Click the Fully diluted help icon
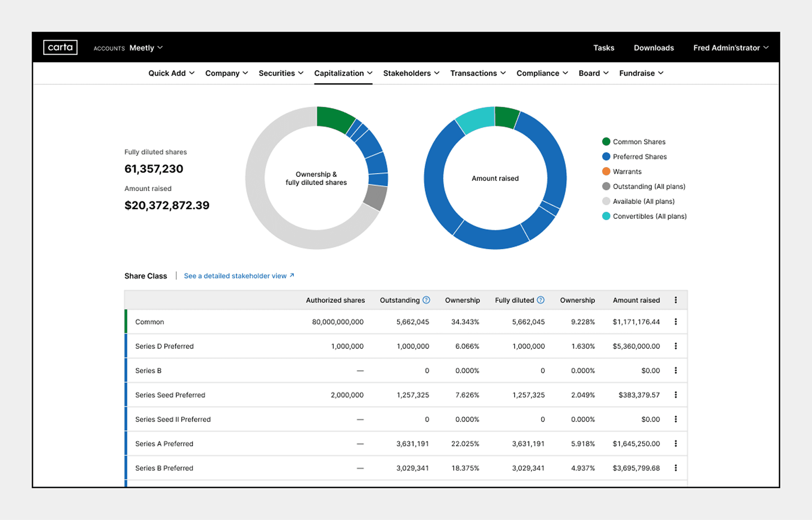This screenshot has height=520, width=812. click(x=541, y=300)
